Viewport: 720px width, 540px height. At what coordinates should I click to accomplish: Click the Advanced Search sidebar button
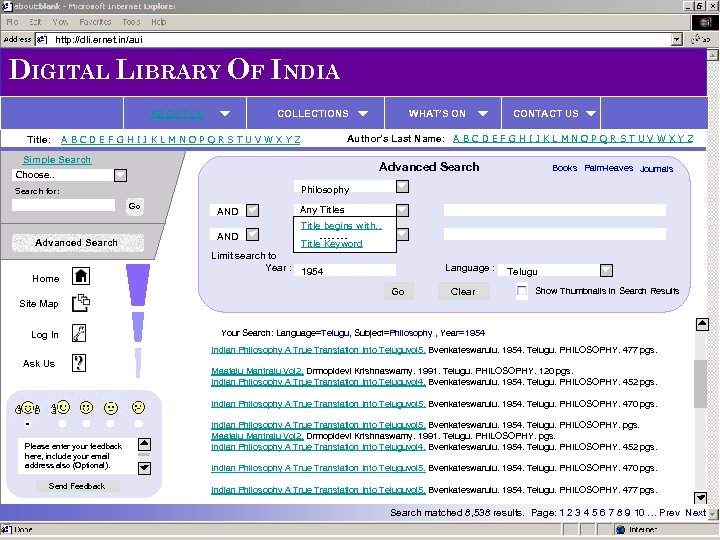pyautogui.click(x=77, y=242)
